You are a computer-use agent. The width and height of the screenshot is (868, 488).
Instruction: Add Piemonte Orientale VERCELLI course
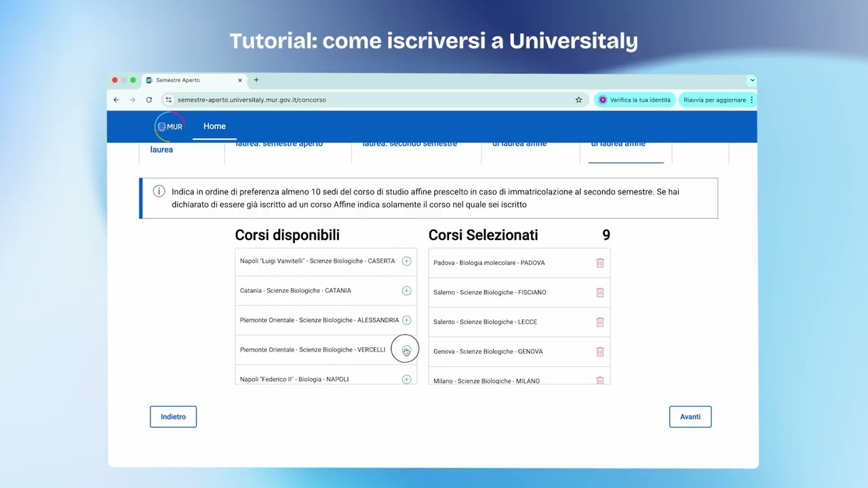pyautogui.click(x=406, y=350)
